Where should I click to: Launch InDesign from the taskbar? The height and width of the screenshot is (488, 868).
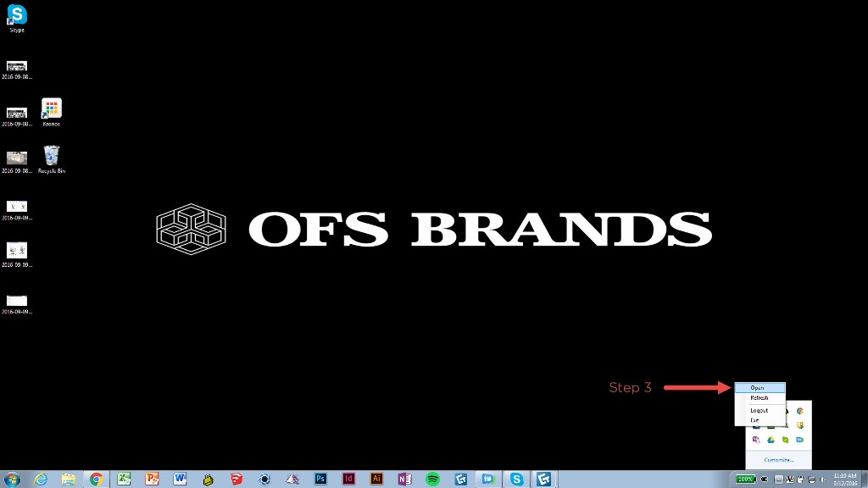348,480
